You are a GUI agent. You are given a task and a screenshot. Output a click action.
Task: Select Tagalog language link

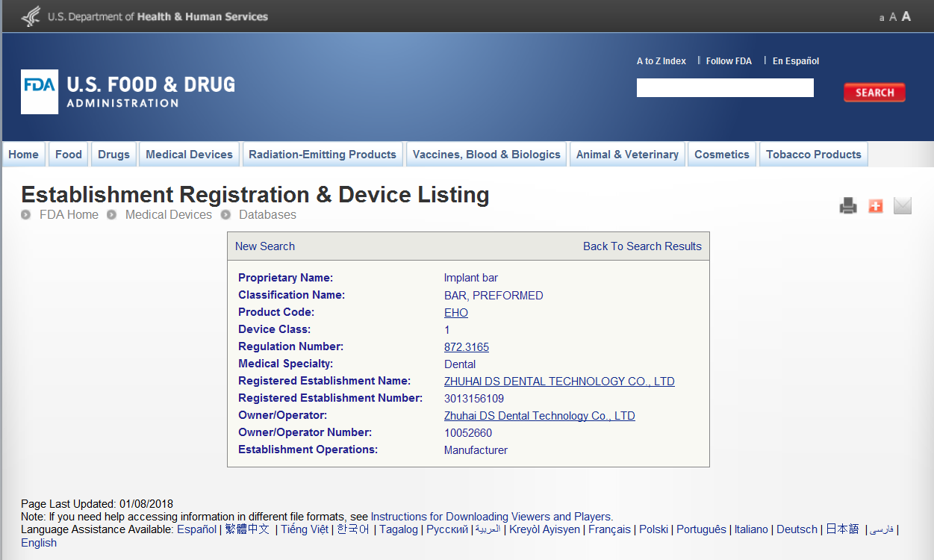click(x=399, y=529)
